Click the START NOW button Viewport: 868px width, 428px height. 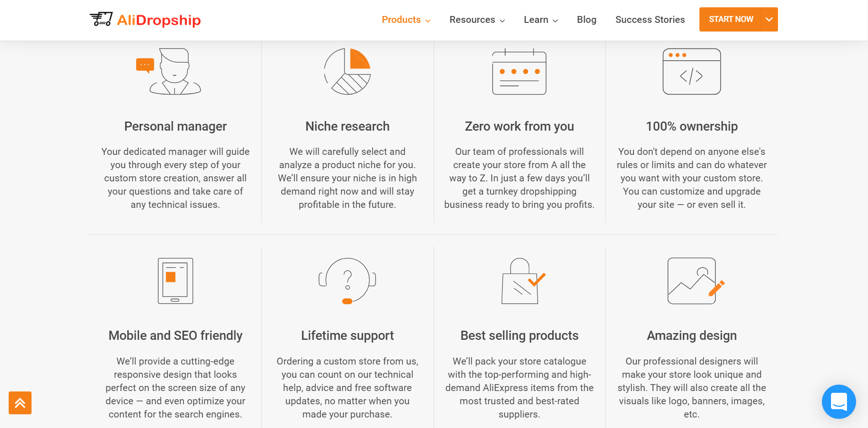tap(730, 19)
